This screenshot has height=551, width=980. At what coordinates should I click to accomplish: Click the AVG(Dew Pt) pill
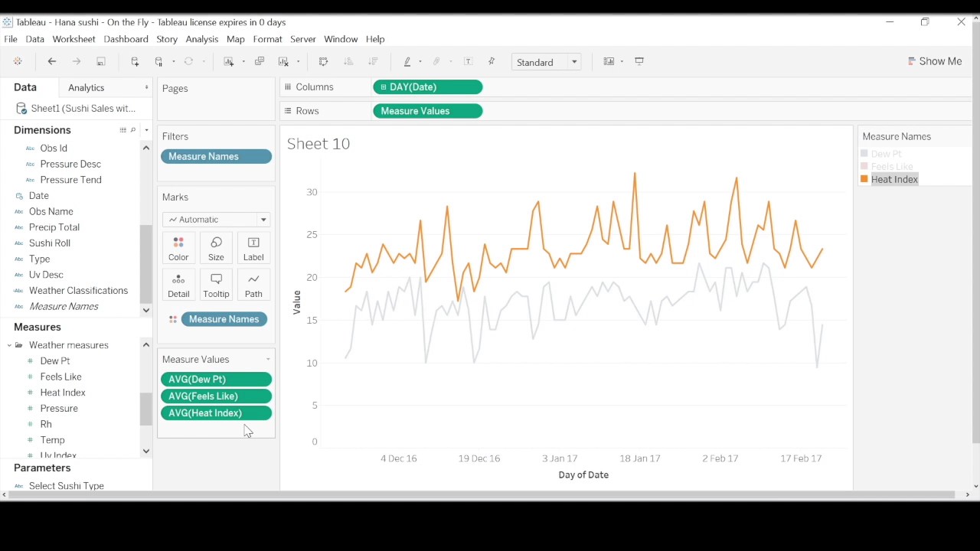pyautogui.click(x=216, y=380)
